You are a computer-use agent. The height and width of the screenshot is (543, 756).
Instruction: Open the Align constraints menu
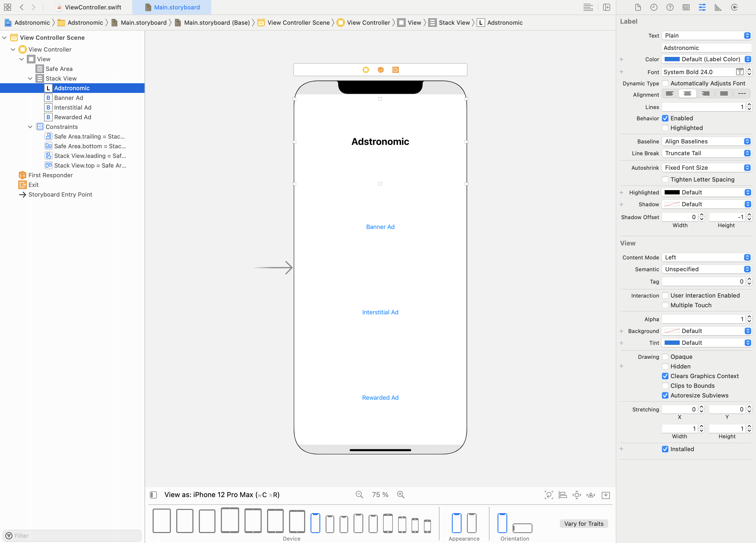pos(563,495)
